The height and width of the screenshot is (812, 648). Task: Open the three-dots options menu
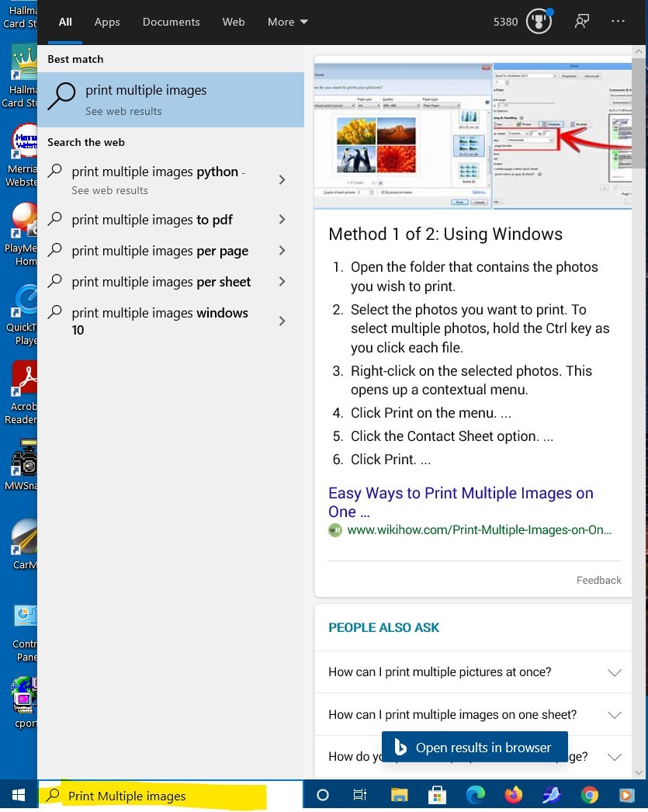click(618, 21)
